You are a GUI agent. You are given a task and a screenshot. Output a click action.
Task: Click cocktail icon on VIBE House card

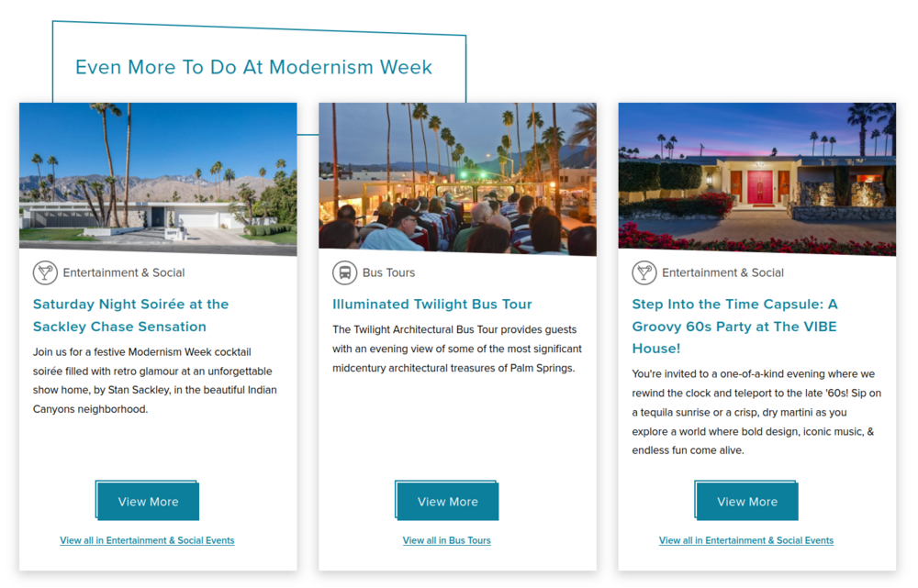point(644,272)
